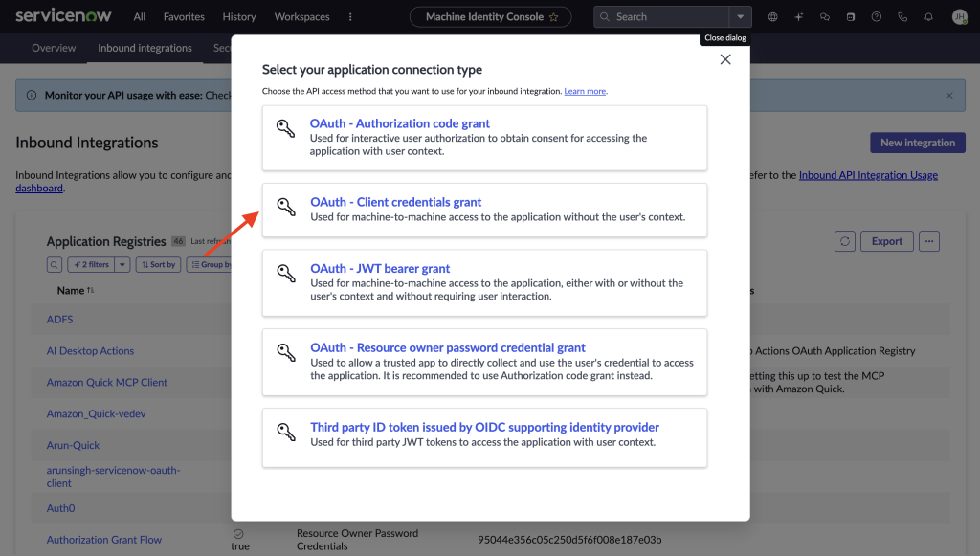Image resolution: width=980 pixels, height=556 pixels.
Task: Select OAuth - Authorization code grant
Action: coord(484,138)
